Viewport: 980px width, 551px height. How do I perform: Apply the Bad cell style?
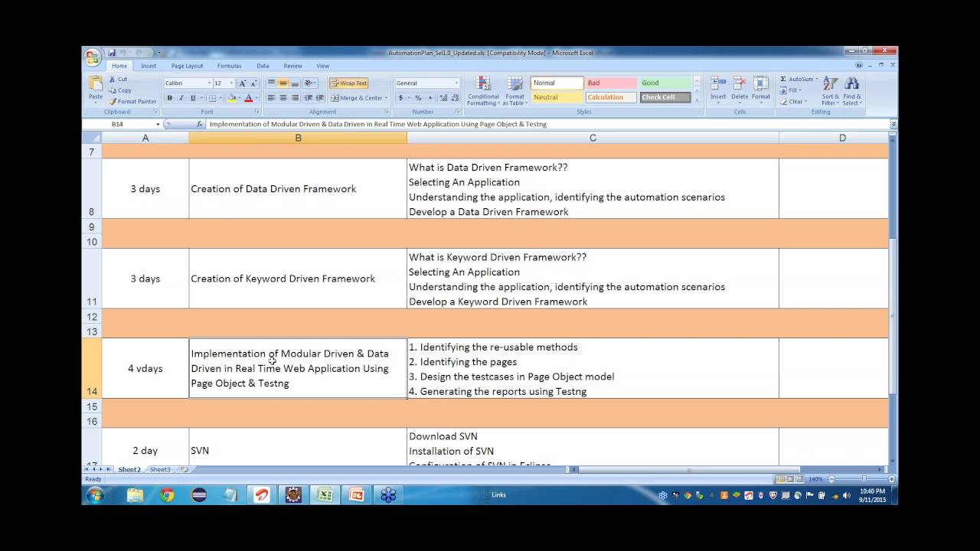coord(611,83)
